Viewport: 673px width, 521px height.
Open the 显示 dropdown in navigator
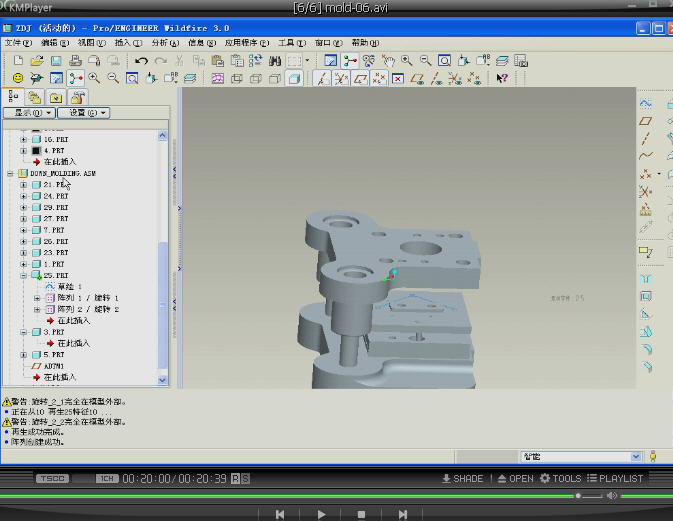[x=29, y=113]
